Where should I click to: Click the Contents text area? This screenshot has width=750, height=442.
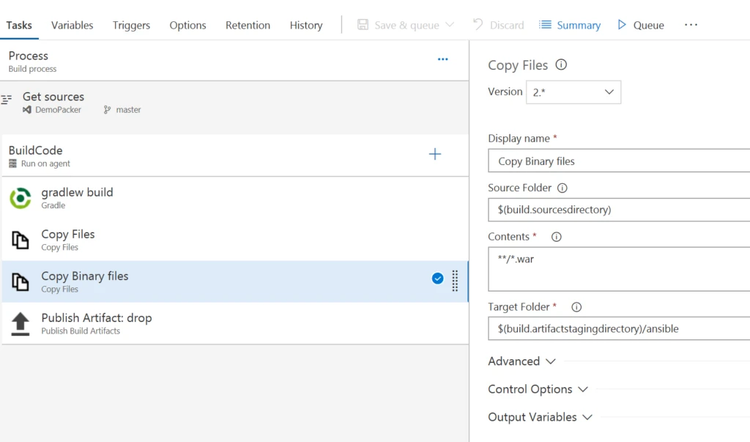pyautogui.click(x=619, y=269)
